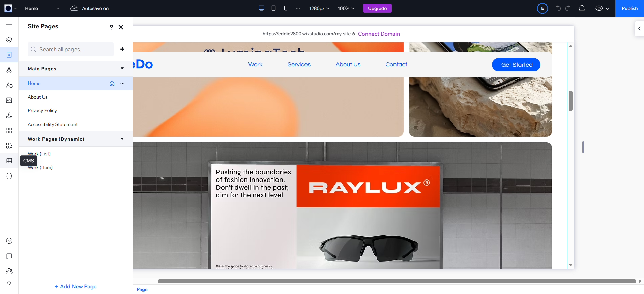This screenshot has width=644, height=294.
Task: Open the Home page selector dropdown
Action: (x=42, y=8)
